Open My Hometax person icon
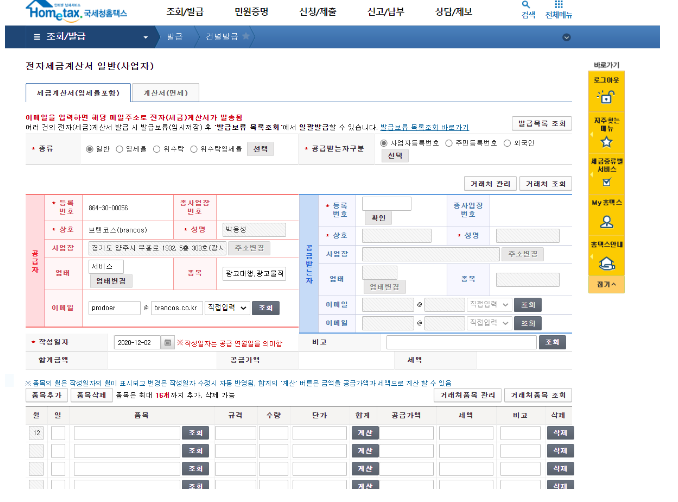Viewport: 678px width, 502px height. click(606, 222)
